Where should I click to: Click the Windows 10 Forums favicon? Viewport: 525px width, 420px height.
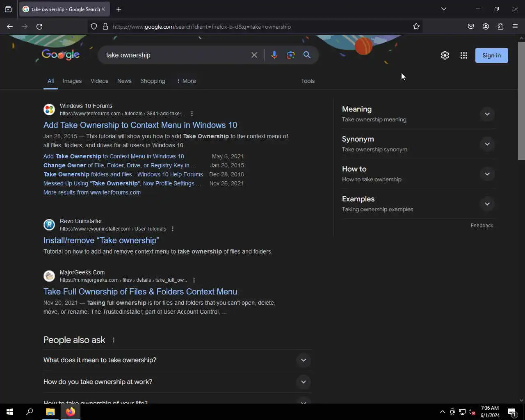point(49,110)
